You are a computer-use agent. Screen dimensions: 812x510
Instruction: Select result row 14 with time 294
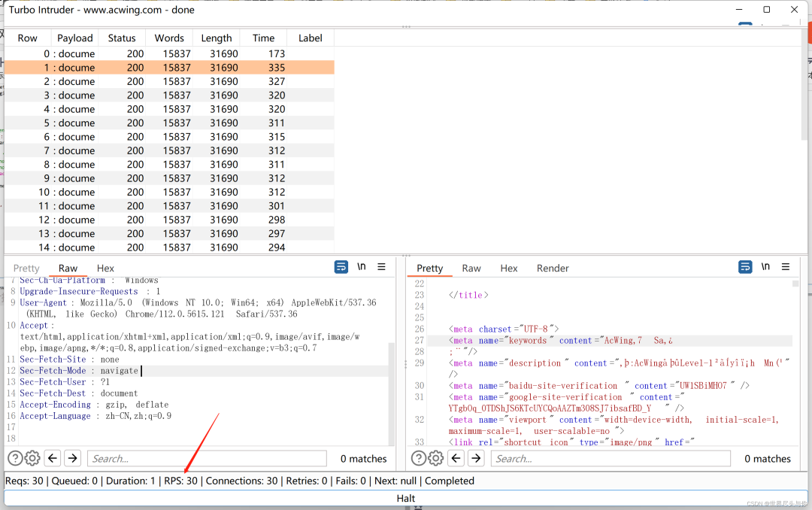click(169, 247)
